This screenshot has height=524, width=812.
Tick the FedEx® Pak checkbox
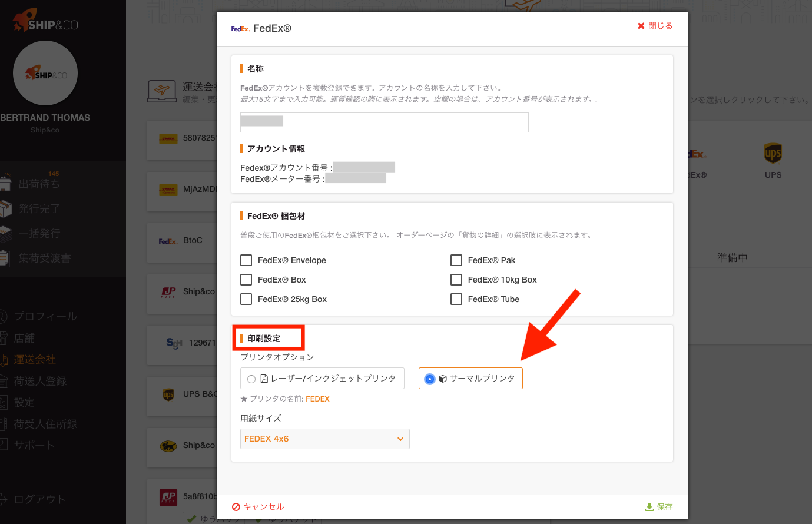[456, 260]
